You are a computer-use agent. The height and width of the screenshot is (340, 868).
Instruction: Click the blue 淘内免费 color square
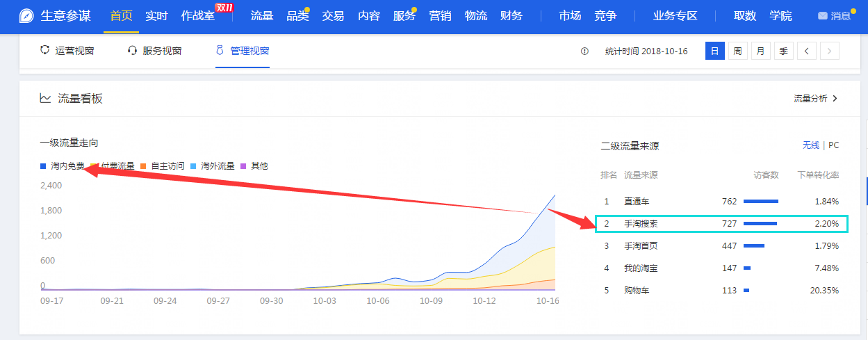click(x=43, y=166)
